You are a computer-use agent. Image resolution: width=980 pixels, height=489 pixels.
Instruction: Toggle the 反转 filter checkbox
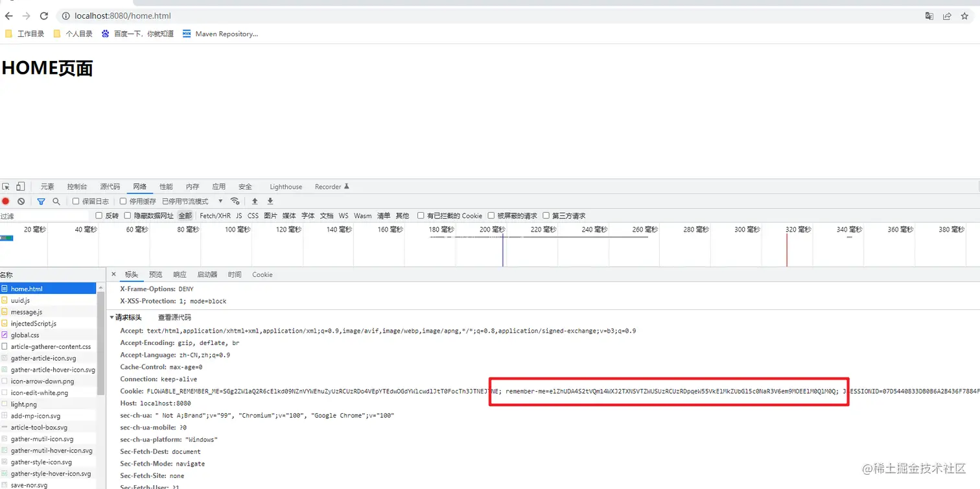tap(99, 216)
